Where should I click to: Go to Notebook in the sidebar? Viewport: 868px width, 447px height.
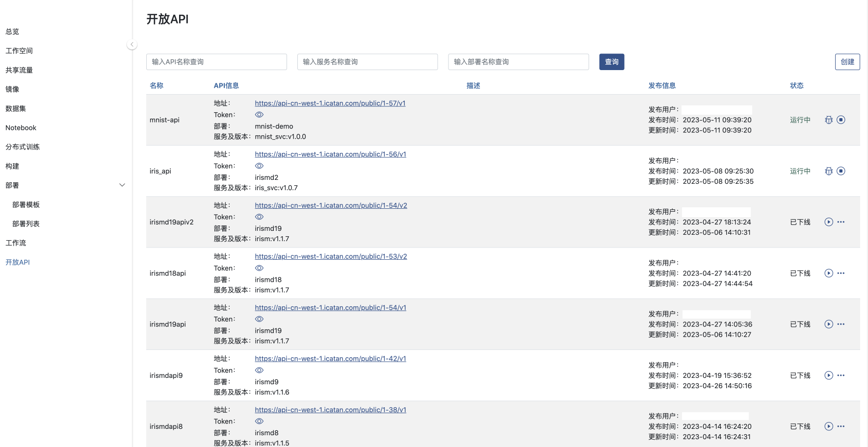click(21, 128)
